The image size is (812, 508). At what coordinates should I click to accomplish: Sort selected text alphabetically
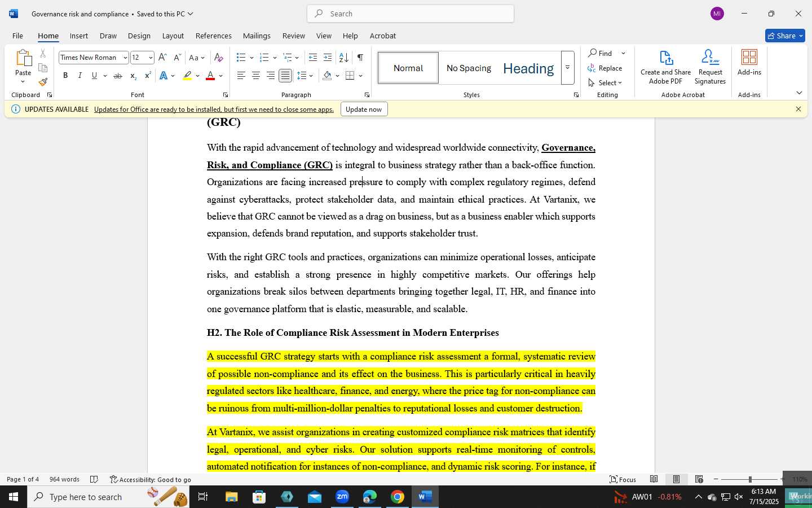pyautogui.click(x=343, y=58)
